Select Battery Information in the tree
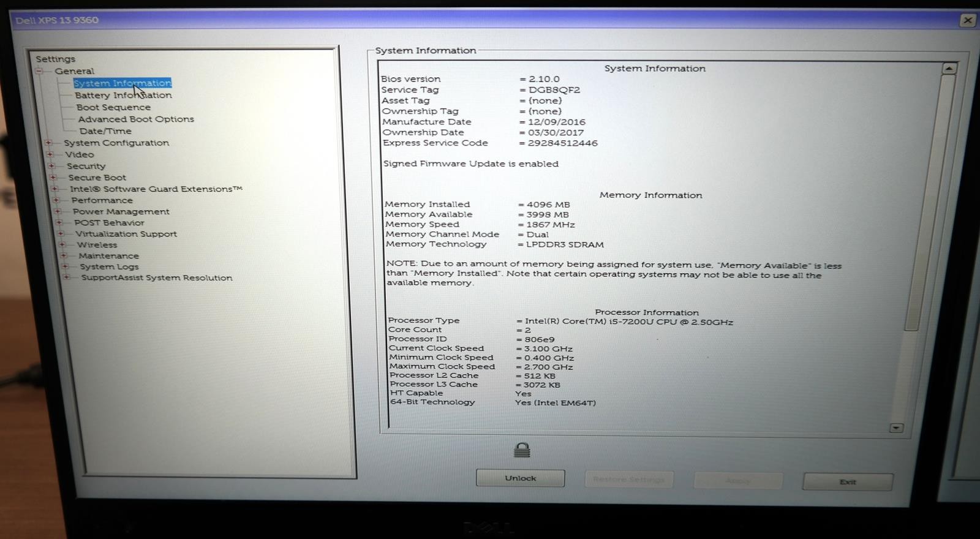Viewport: 980px width, 539px height. 123,96
